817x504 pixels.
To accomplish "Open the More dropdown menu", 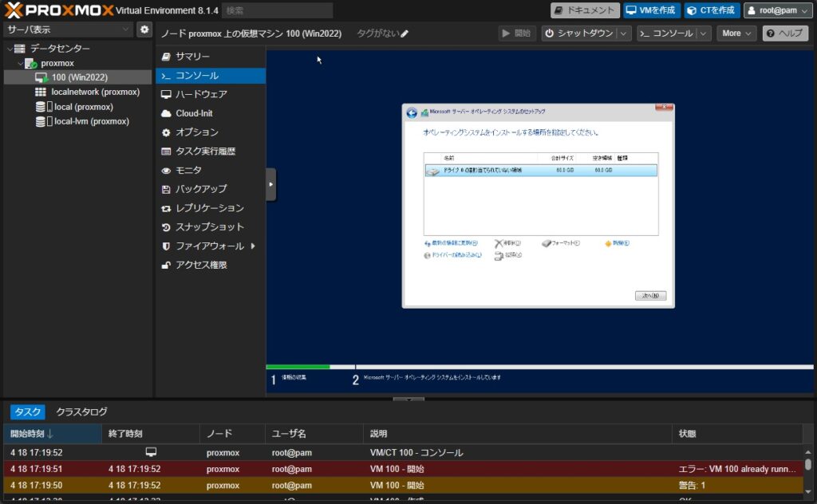I will 737,33.
